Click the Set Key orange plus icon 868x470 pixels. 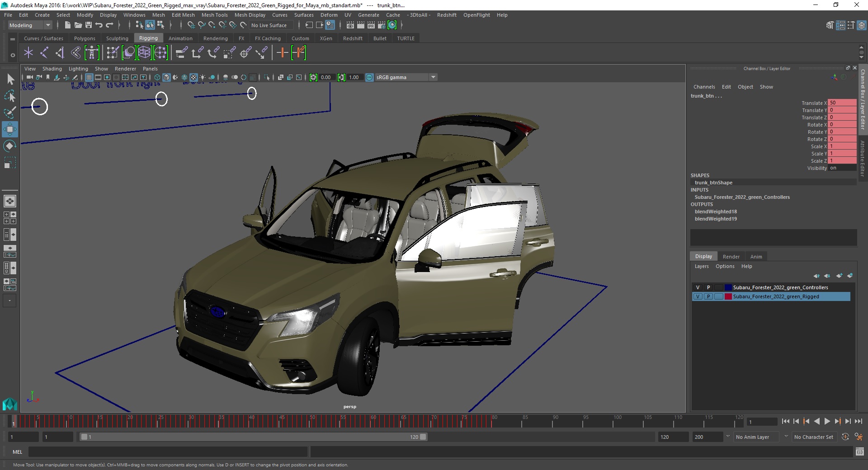(x=282, y=53)
